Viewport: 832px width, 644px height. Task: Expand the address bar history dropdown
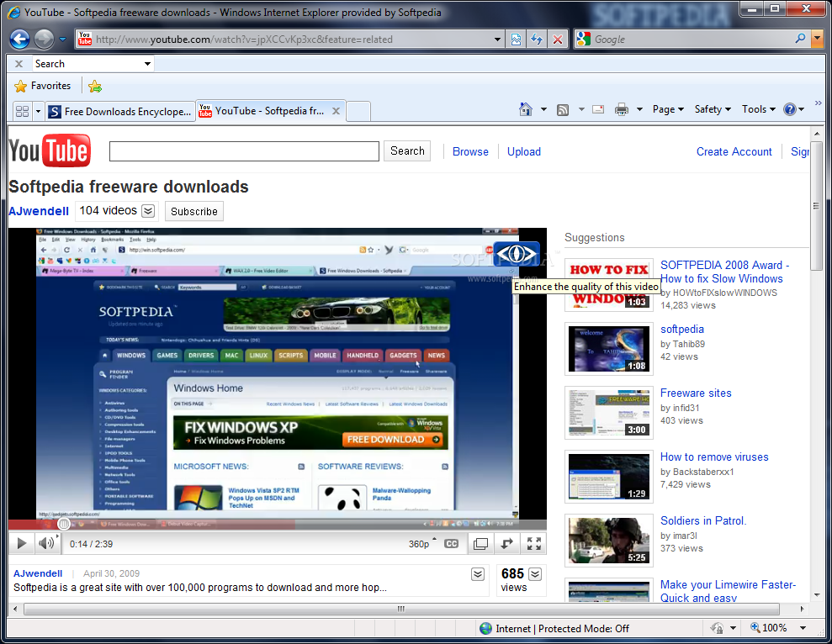click(x=497, y=40)
